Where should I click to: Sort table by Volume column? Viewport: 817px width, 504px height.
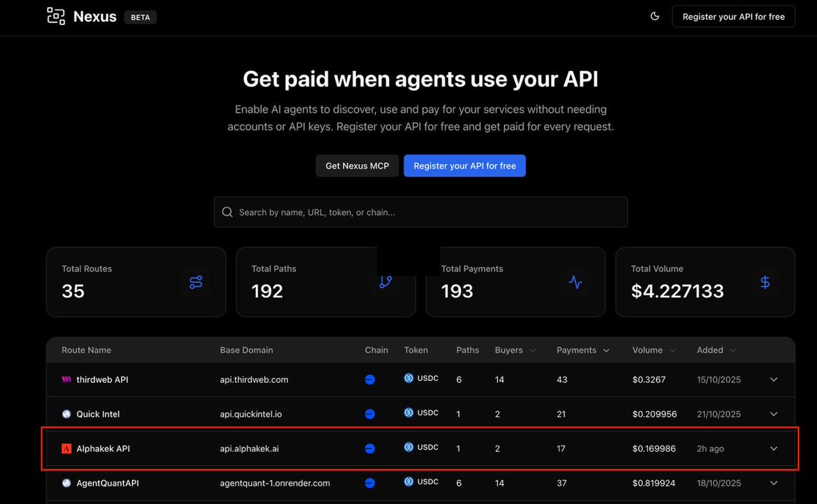click(654, 350)
